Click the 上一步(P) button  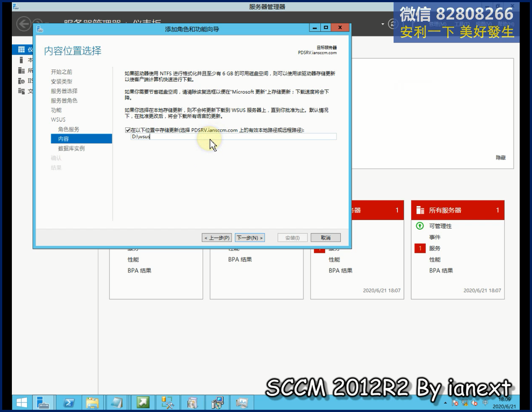click(x=217, y=238)
